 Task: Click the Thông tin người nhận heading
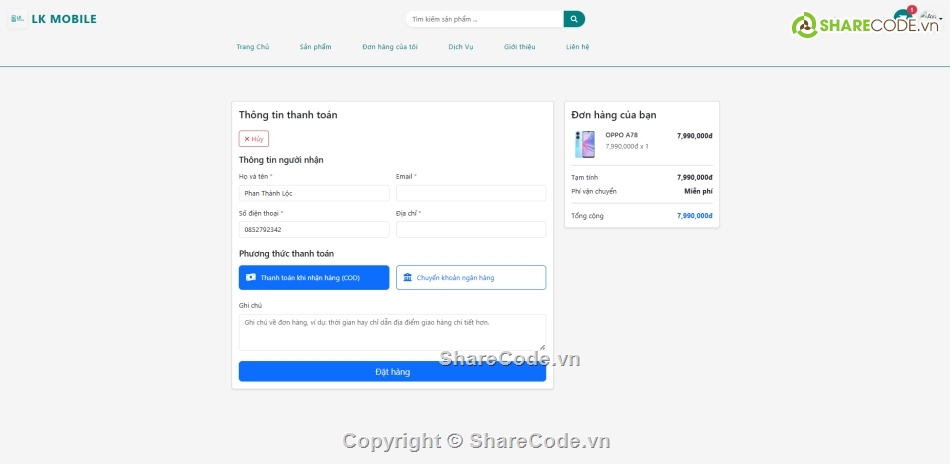pyautogui.click(x=281, y=160)
